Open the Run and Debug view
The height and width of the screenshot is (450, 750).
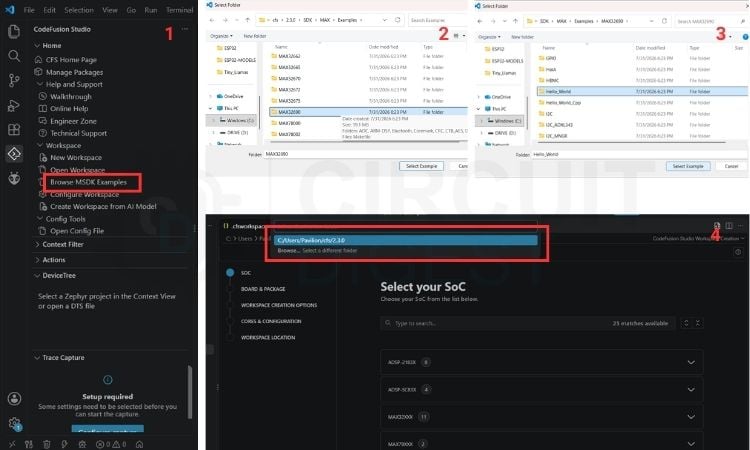tap(14, 105)
